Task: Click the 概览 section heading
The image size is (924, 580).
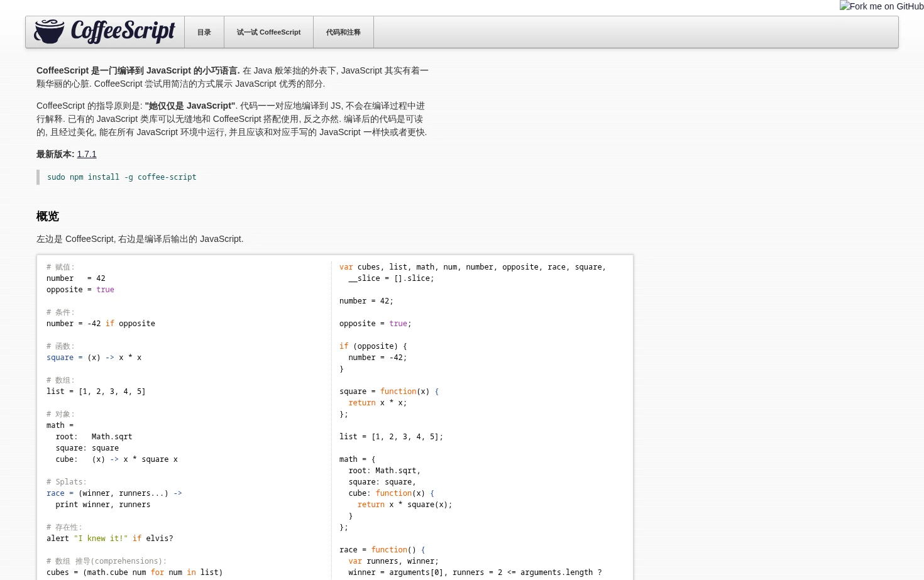Action: point(48,216)
